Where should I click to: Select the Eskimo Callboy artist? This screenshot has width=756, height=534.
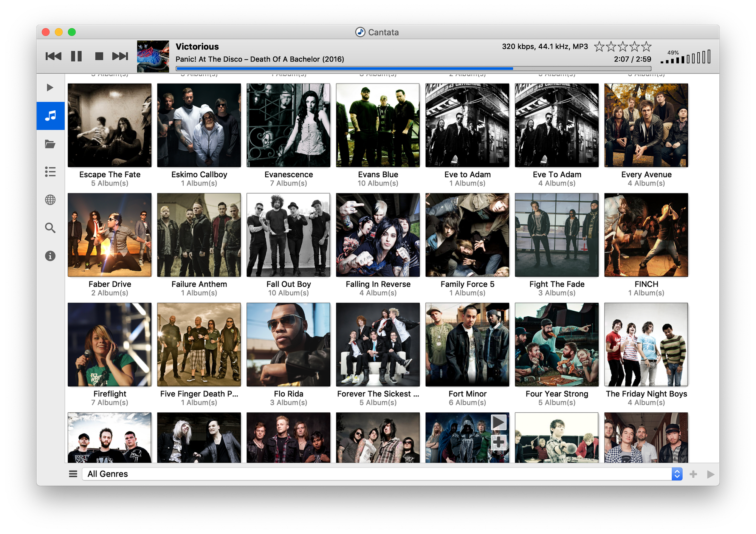pyautogui.click(x=199, y=135)
